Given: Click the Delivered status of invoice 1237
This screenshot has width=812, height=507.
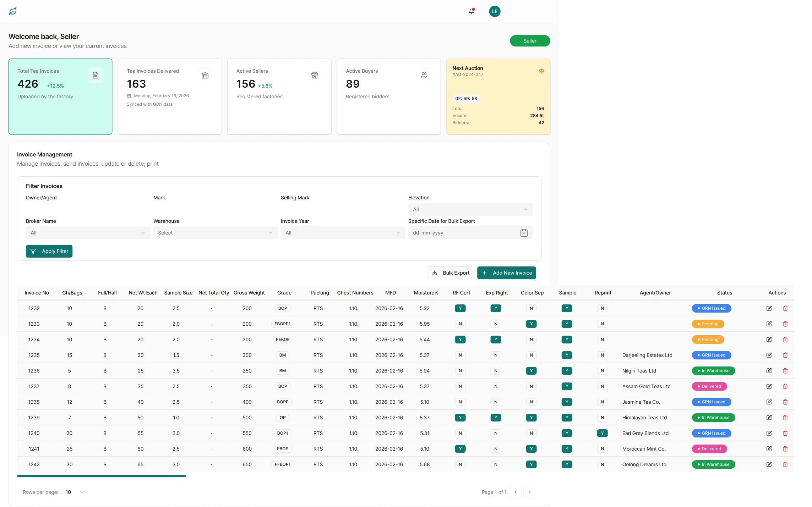Looking at the screenshot, I should (x=709, y=386).
